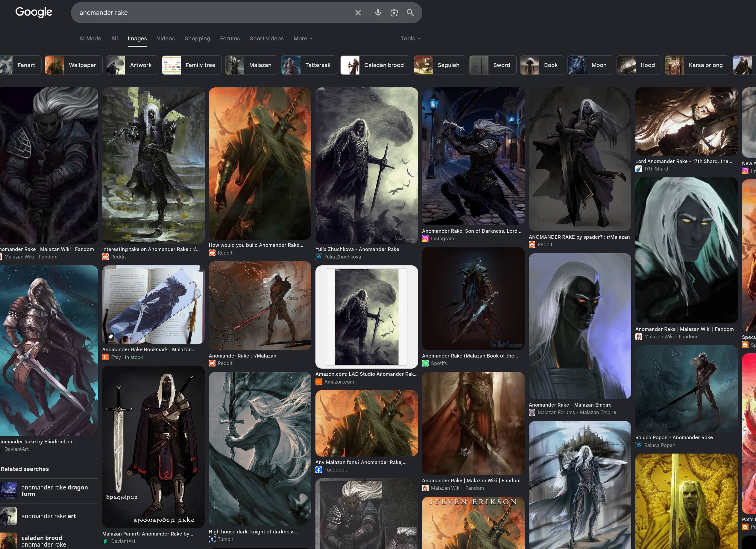The width and height of the screenshot is (756, 549).
Task: Click the Fandom icon under the white-haired portrait
Action: click(639, 337)
